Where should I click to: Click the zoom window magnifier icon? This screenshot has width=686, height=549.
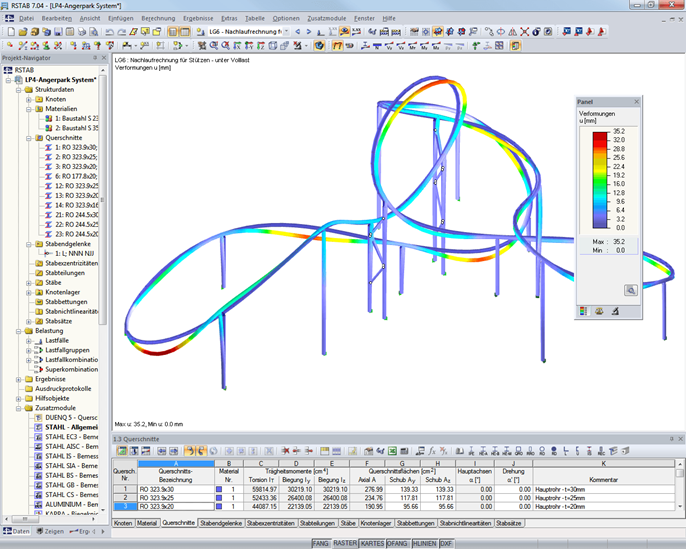coord(214,45)
